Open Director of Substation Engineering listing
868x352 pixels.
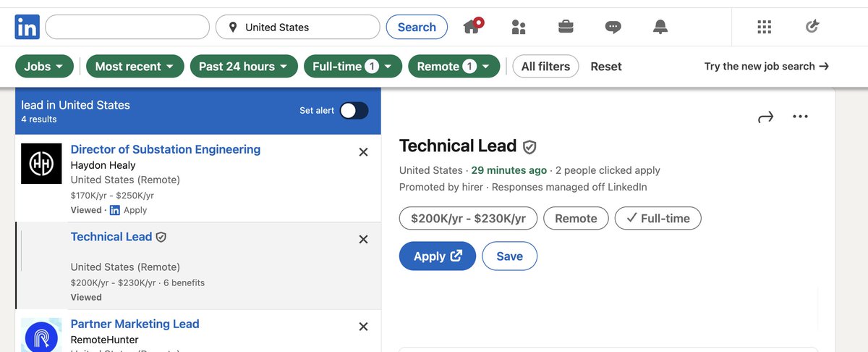(x=166, y=149)
